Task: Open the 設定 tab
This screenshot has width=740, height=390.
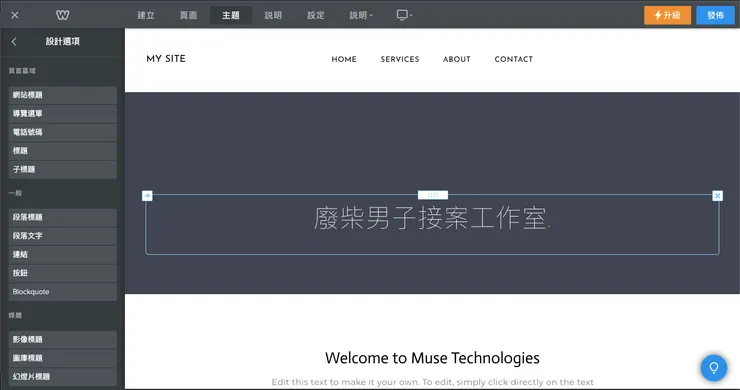Action: [316, 15]
